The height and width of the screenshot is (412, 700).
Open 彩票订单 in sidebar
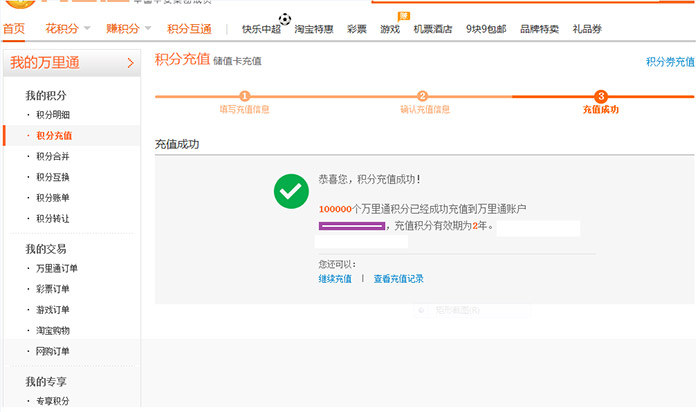click(53, 289)
